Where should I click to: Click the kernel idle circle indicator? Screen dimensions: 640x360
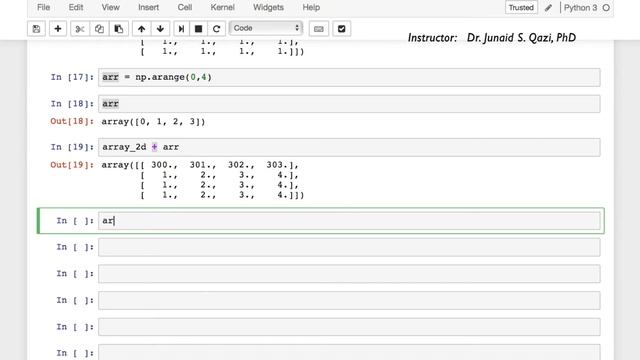click(x=606, y=8)
